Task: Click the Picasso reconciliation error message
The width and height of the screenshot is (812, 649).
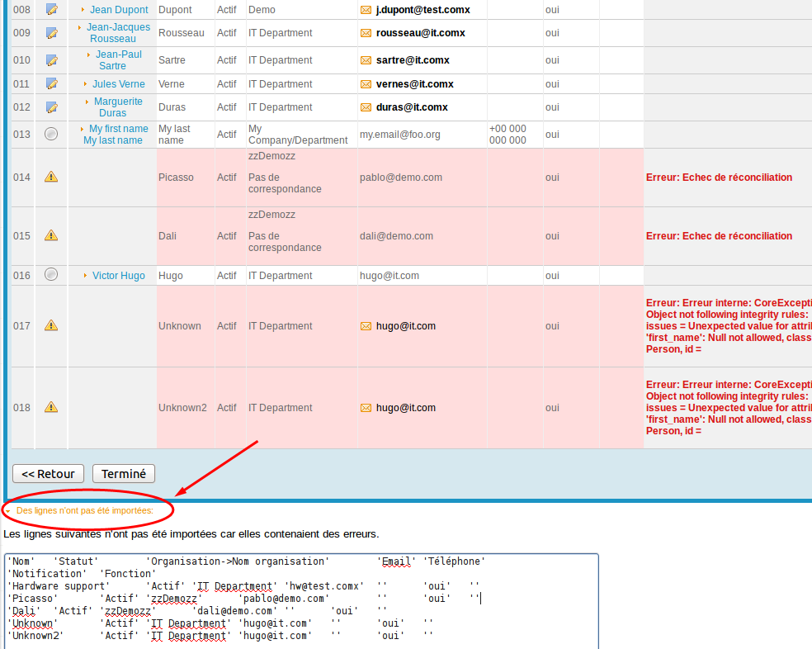Action: click(x=718, y=178)
